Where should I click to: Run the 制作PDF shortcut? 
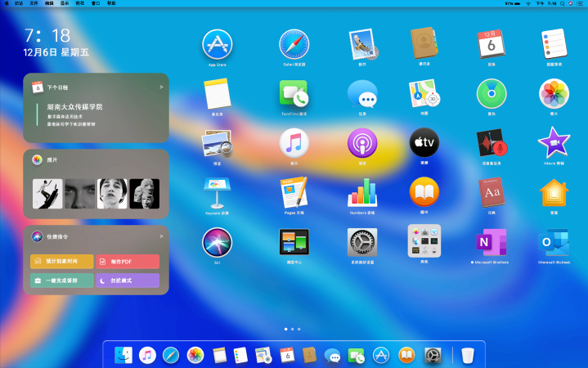point(128,262)
